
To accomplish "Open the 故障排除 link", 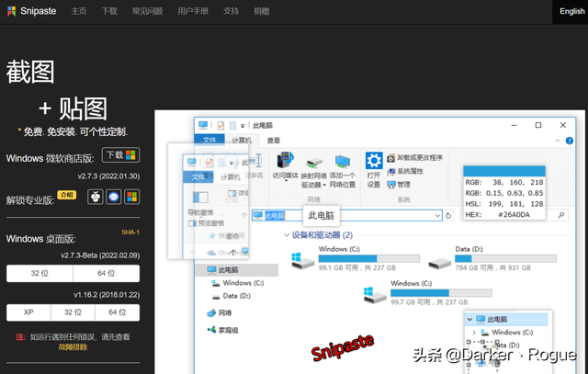I will click(x=73, y=347).
